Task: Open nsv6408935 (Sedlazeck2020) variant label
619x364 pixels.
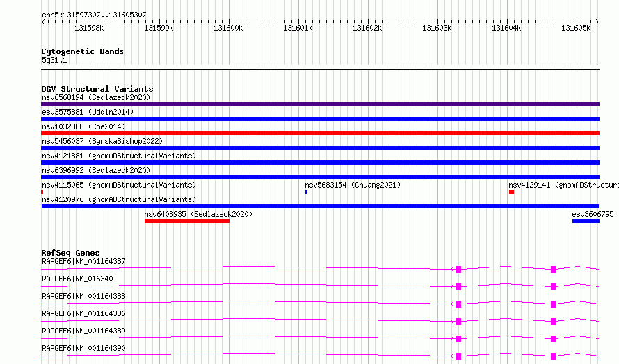Action: (x=198, y=214)
